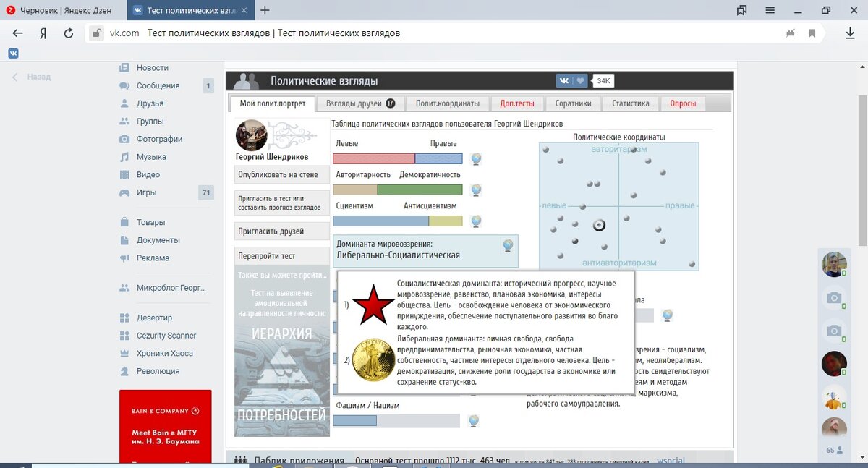Open Видео section

[148, 174]
